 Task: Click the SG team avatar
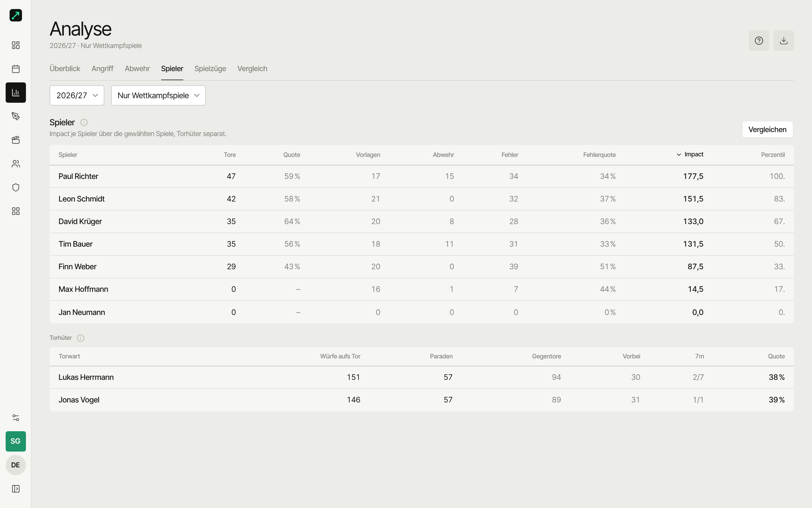point(16,441)
